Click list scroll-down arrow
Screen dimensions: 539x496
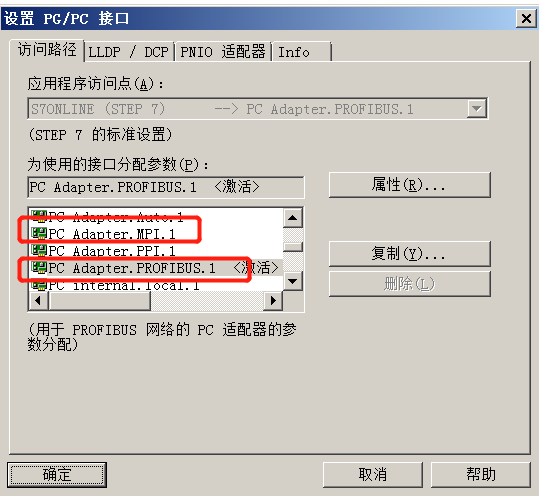pyautogui.click(x=293, y=281)
